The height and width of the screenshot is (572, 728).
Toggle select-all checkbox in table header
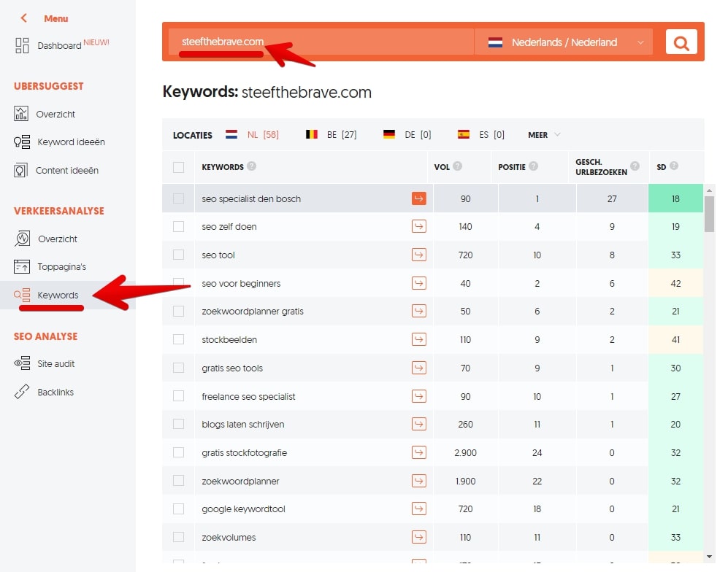click(178, 167)
